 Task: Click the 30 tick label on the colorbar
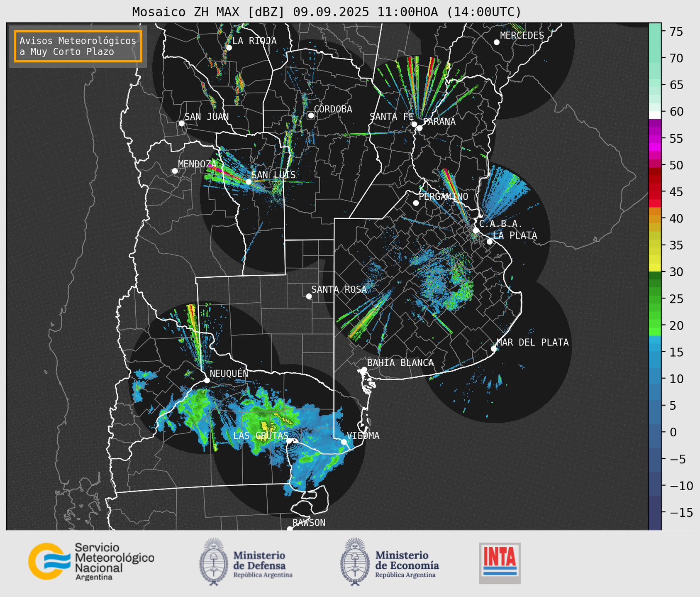tap(676, 272)
